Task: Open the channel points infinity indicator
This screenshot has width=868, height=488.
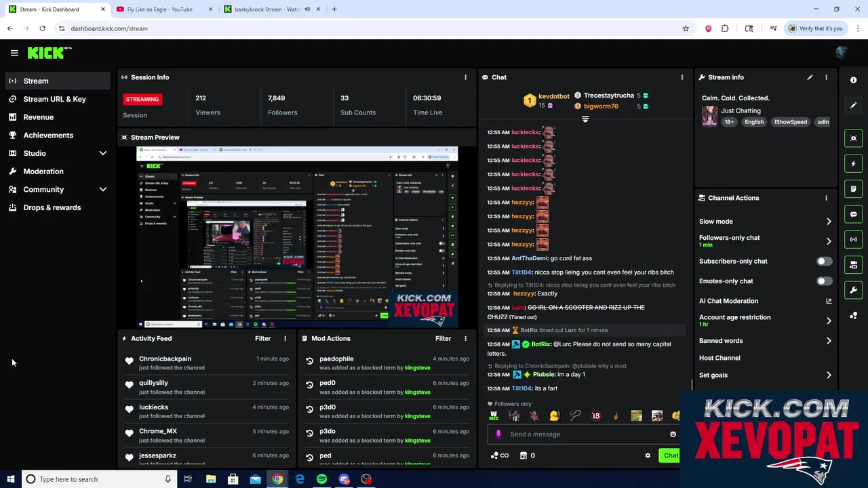Action: point(499,455)
